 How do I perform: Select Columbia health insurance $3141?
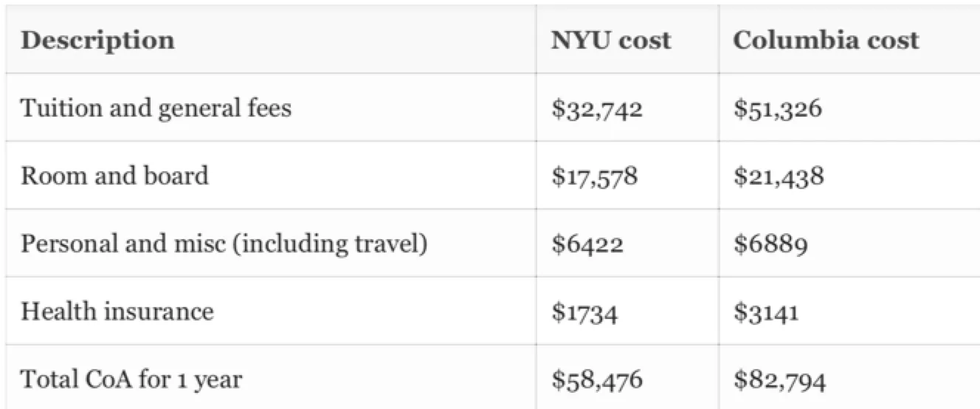766,312
